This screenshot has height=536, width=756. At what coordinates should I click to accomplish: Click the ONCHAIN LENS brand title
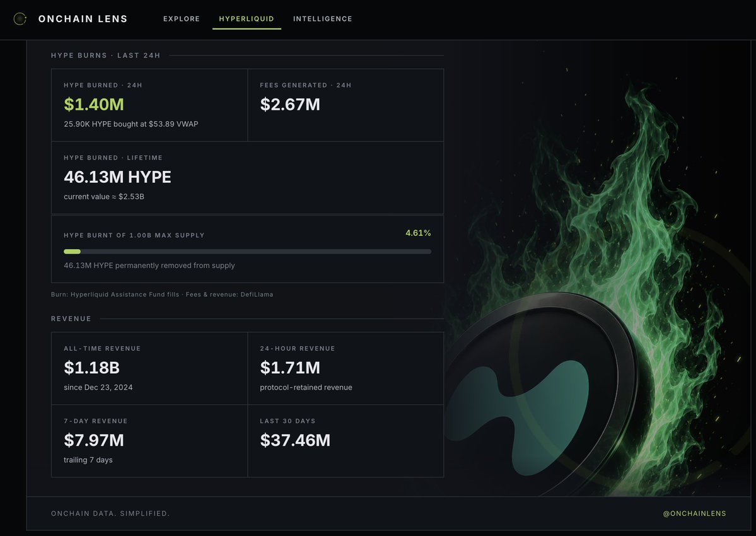[x=83, y=19]
